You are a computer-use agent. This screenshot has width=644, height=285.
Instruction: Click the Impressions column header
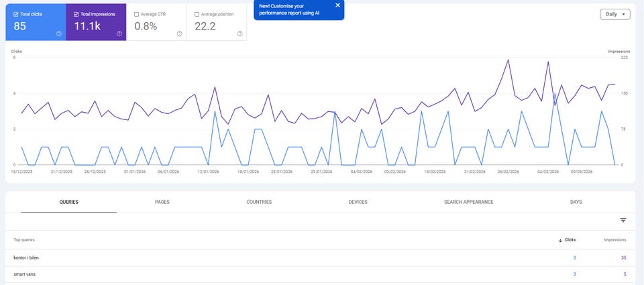[614, 240]
